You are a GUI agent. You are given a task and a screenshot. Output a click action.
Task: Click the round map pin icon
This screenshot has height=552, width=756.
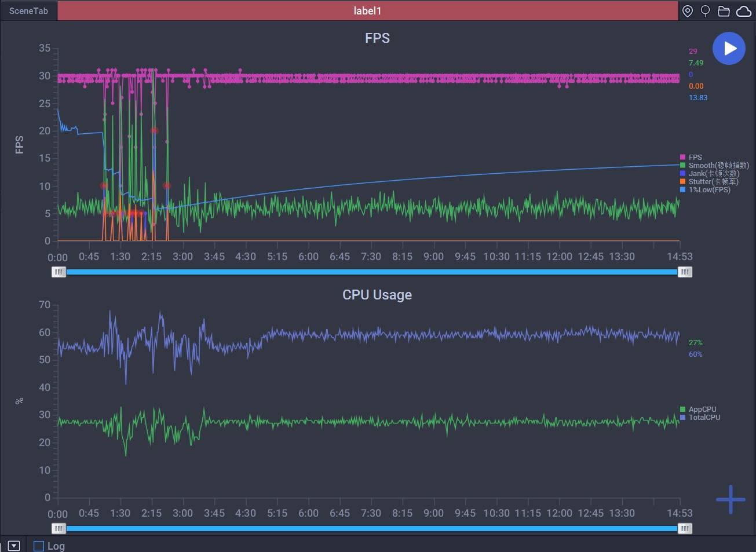(705, 11)
